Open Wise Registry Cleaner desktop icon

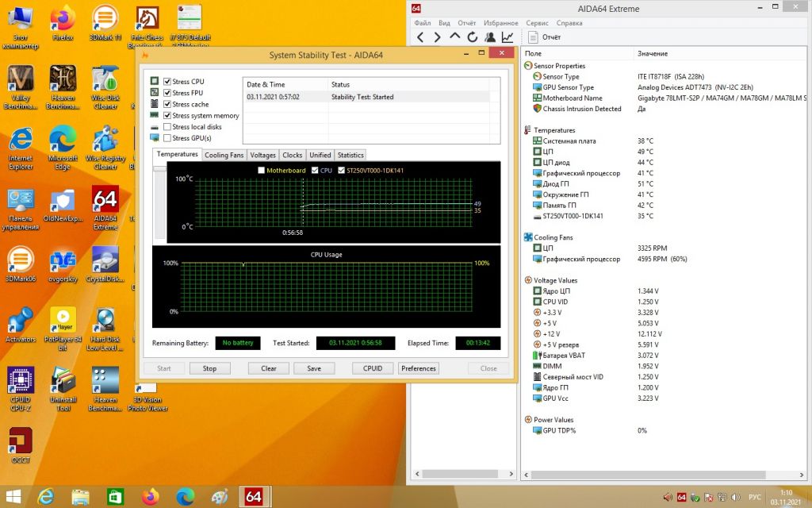coord(105,148)
